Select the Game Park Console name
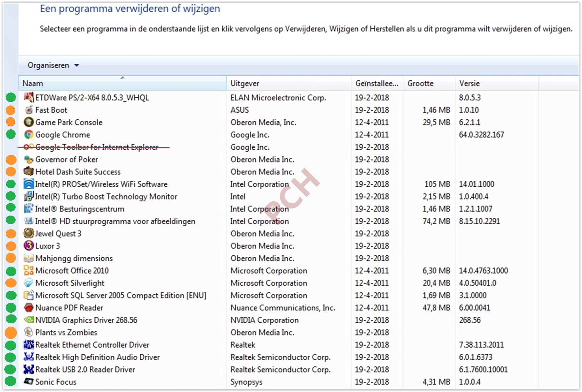This screenshot has width=582, height=392. pyautogui.click(x=69, y=122)
